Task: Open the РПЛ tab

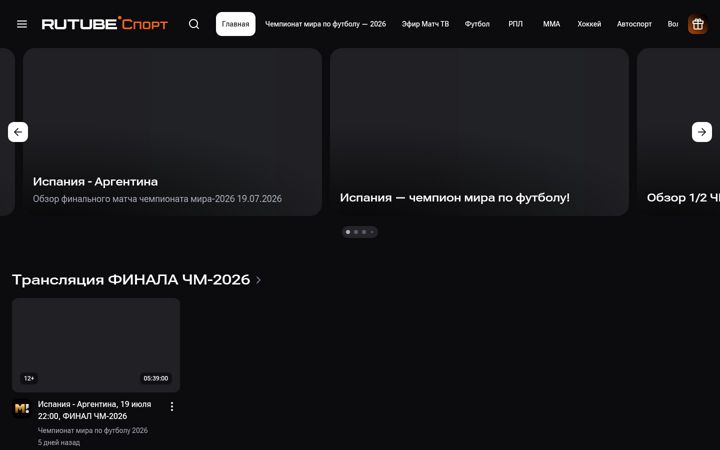Action: 515,24
